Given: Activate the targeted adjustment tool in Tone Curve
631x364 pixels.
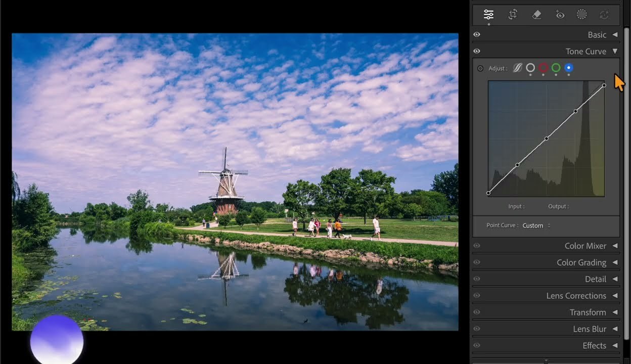Looking at the screenshot, I should coord(480,68).
